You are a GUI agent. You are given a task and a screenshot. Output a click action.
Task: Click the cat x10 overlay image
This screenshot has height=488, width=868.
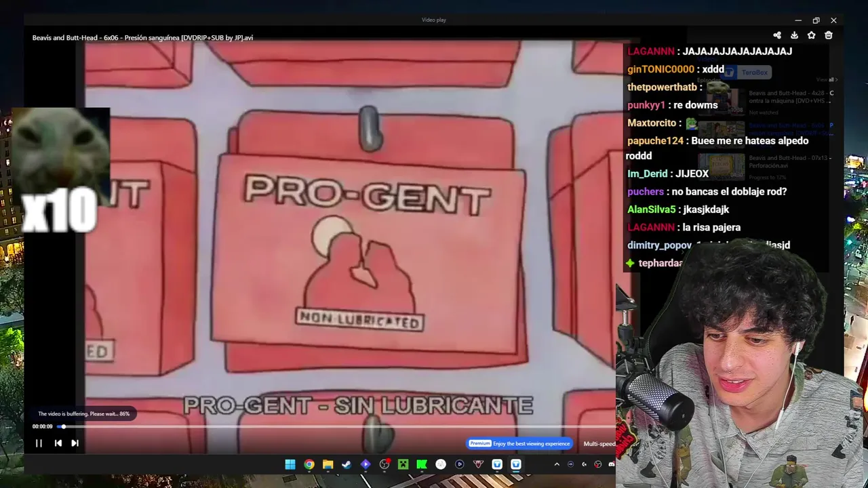[x=60, y=169]
